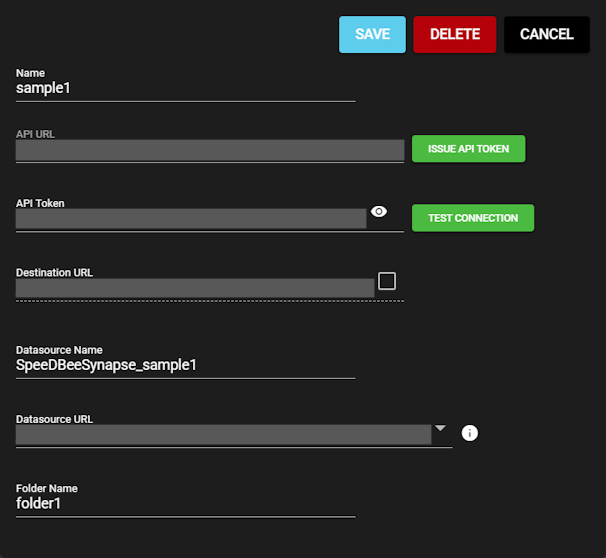This screenshot has width=606, height=558.
Task: Expand the Datasource URL dropdown arrow
Action: coord(440,429)
